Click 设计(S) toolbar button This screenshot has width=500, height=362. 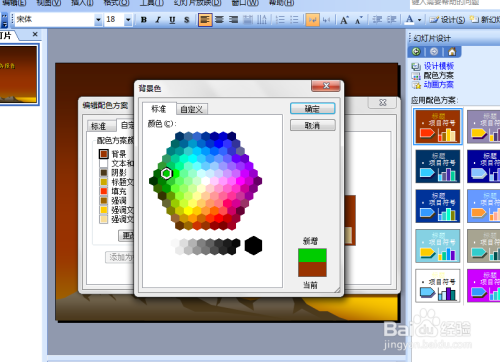447,20
